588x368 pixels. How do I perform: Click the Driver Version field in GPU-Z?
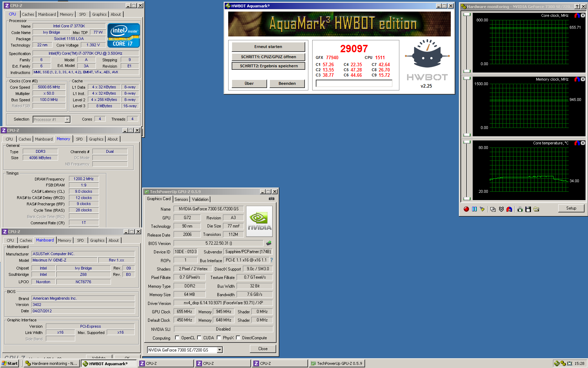(x=223, y=303)
